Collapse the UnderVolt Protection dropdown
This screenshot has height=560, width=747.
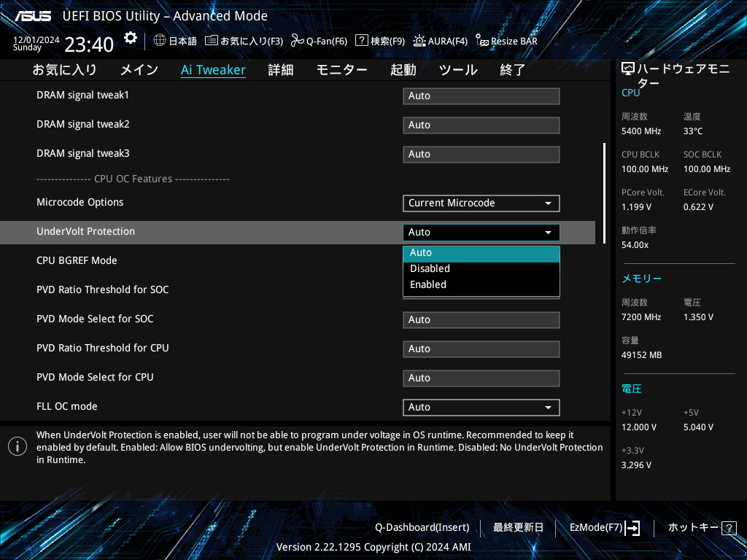tap(481, 233)
